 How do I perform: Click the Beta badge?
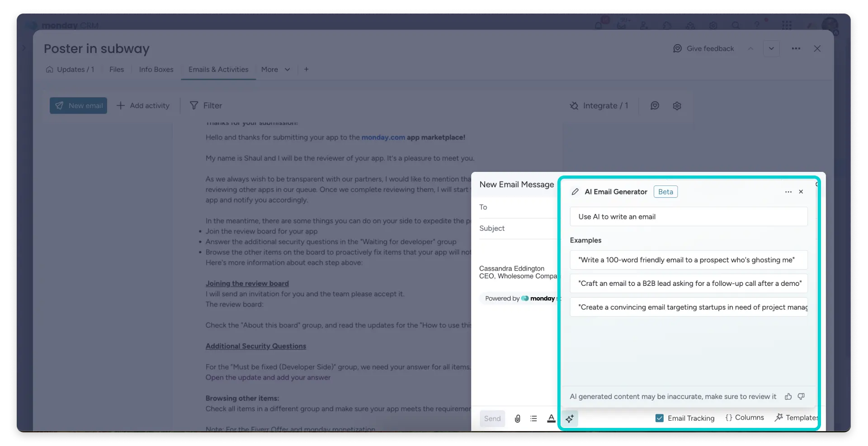pos(665,192)
